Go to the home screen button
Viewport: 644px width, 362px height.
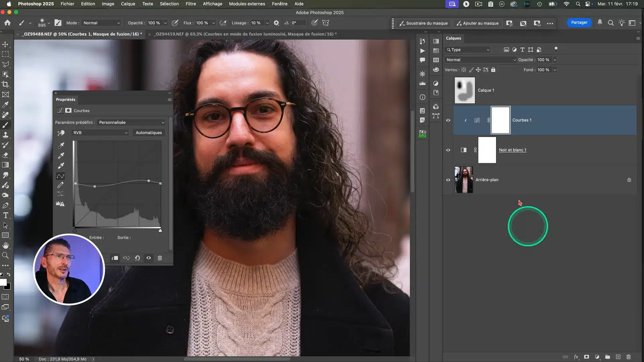(x=7, y=23)
